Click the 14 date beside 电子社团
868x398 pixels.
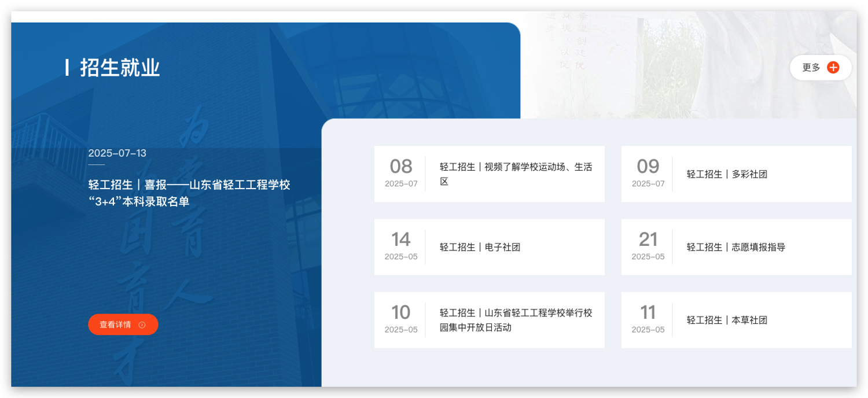tap(400, 240)
